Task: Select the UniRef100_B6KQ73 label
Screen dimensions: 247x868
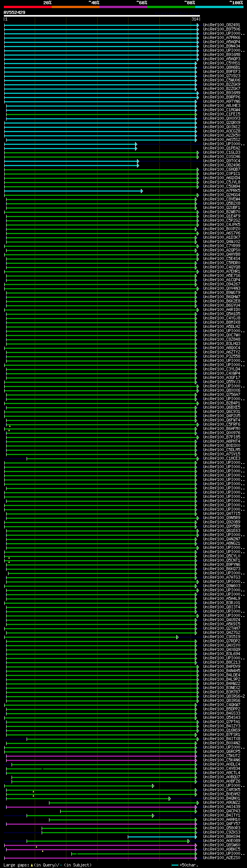Action: pos(222,569)
